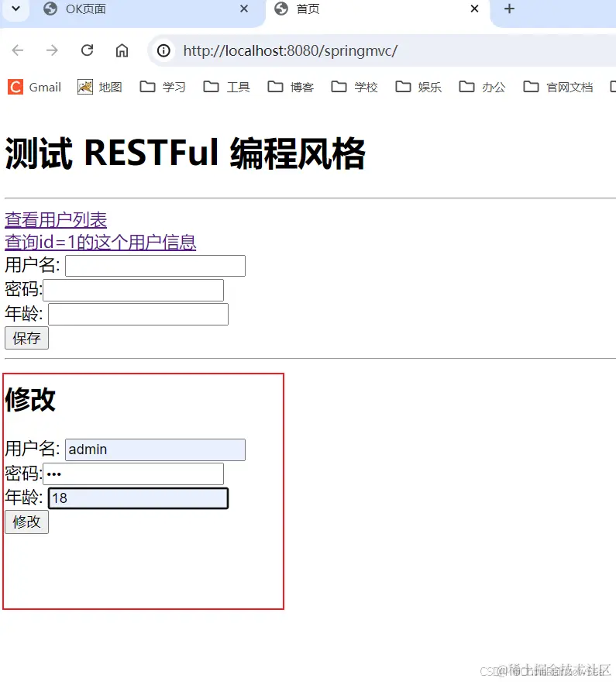Image resolution: width=616 pixels, height=682 pixels.
Task: Submit changes with the 修改 button
Action: click(x=26, y=522)
